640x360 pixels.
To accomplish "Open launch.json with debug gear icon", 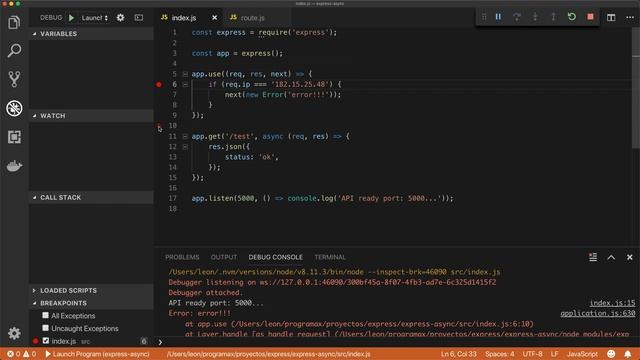I will (120, 18).
